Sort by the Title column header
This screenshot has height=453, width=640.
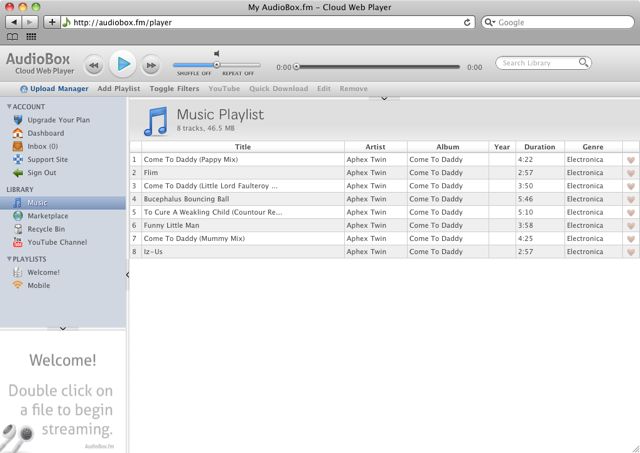pyautogui.click(x=243, y=147)
